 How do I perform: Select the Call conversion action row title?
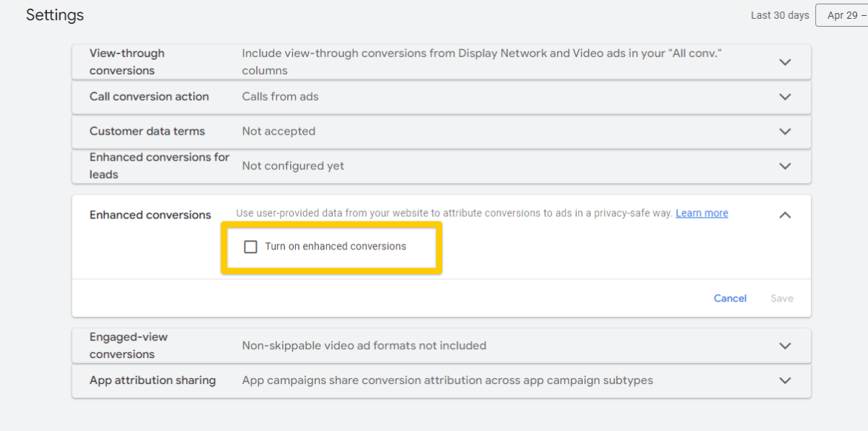pyautogui.click(x=149, y=97)
